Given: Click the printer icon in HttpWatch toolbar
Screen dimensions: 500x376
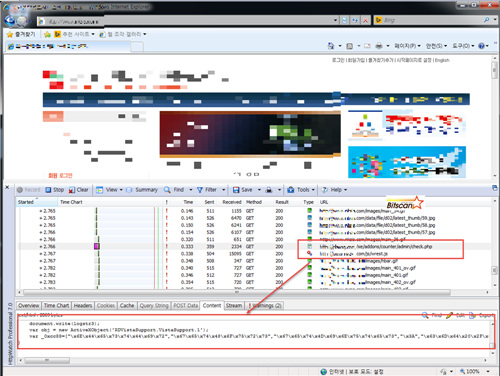Looking at the screenshot, I should pyautogui.click(x=269, y=190).
